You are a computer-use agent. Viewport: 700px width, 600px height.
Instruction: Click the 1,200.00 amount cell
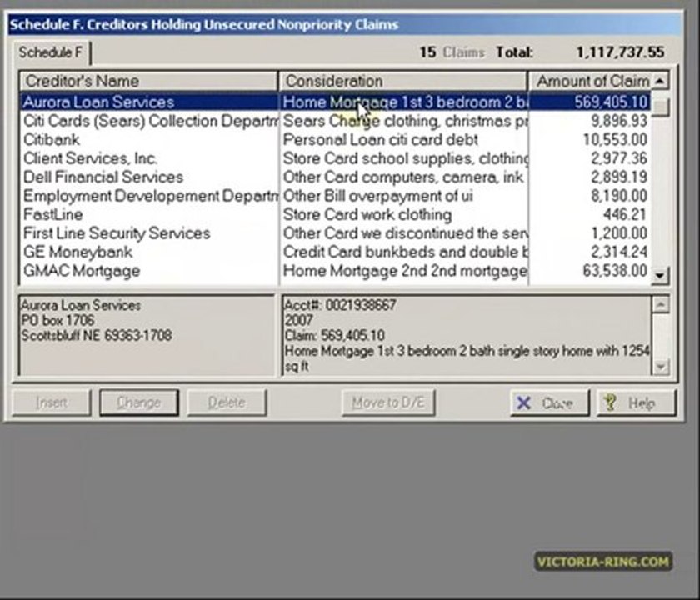point(590,233)
